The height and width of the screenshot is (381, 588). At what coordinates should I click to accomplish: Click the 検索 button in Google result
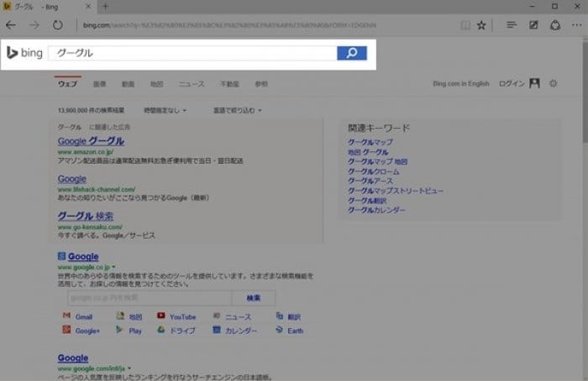point(254,298)
